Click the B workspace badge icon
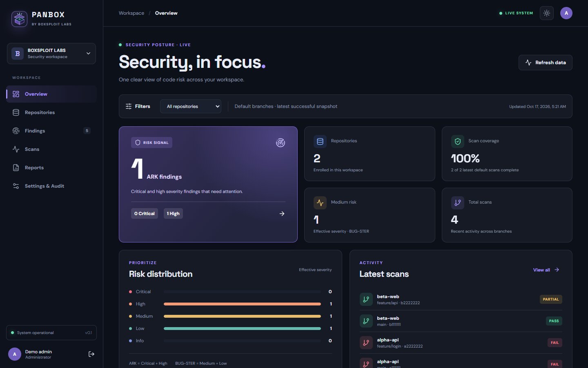Image resolution: width=588 pixels, height=368 pixels. [18, 54]
